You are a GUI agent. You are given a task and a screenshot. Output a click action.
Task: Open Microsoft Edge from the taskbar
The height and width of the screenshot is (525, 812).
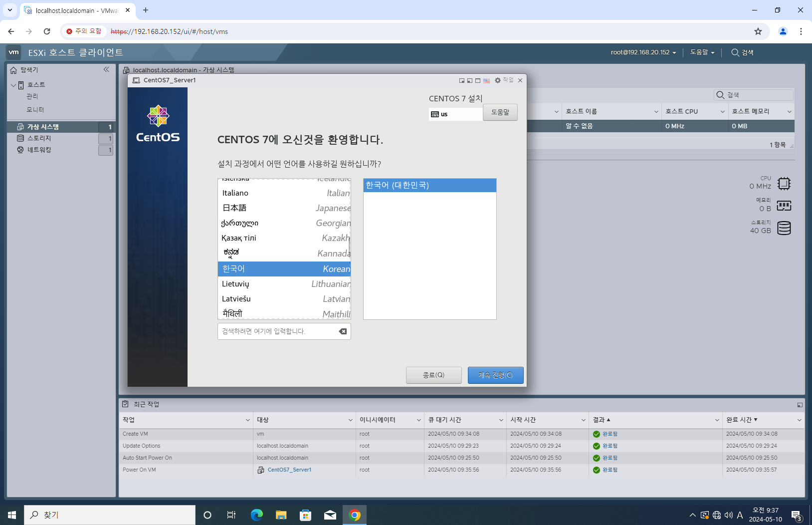[x=256, y=515]
